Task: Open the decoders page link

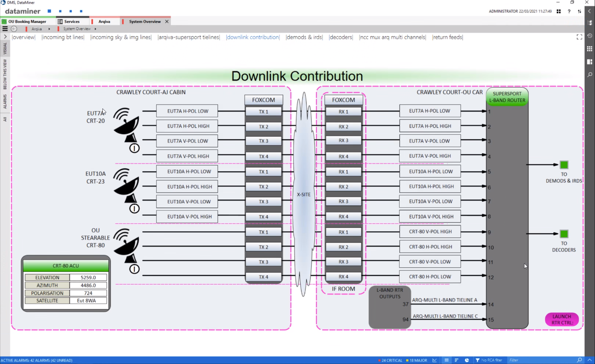Action: [341, 37]
